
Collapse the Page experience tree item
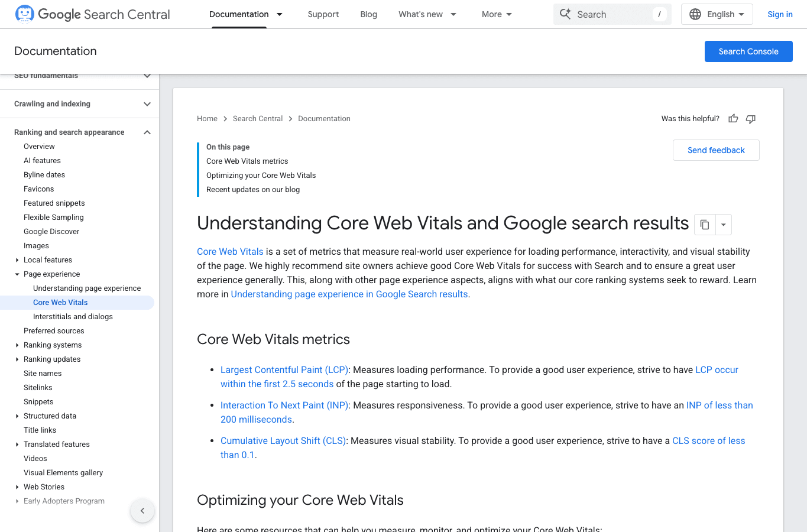(17, 274)
